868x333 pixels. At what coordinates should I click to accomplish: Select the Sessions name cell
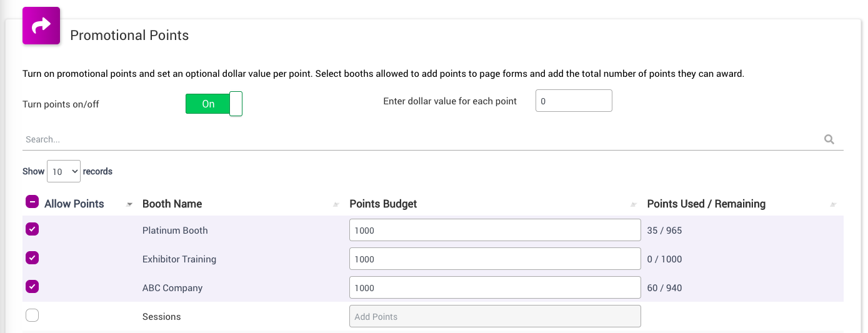pos(161,316)
